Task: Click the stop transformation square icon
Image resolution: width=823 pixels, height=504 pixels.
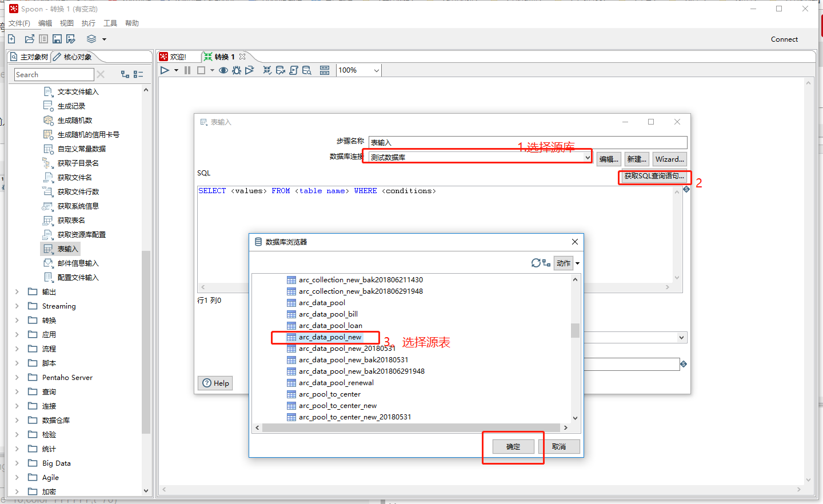Action: tap(201, 70)
